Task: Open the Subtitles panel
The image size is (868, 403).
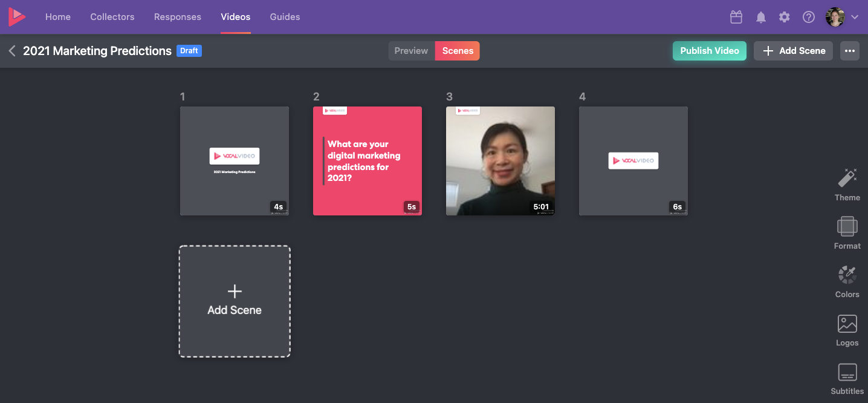Action: tap(847, 378)
